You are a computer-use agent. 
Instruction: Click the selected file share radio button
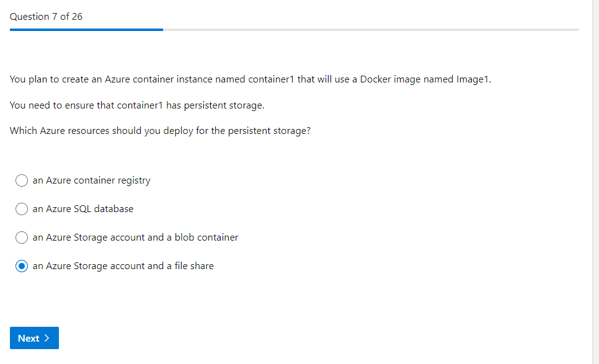coord(22,266)
